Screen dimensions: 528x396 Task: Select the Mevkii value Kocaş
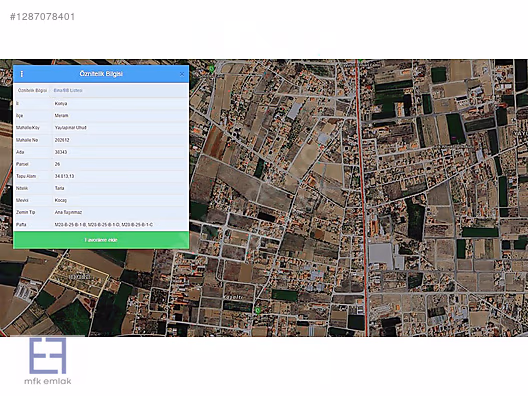(61, 200)
